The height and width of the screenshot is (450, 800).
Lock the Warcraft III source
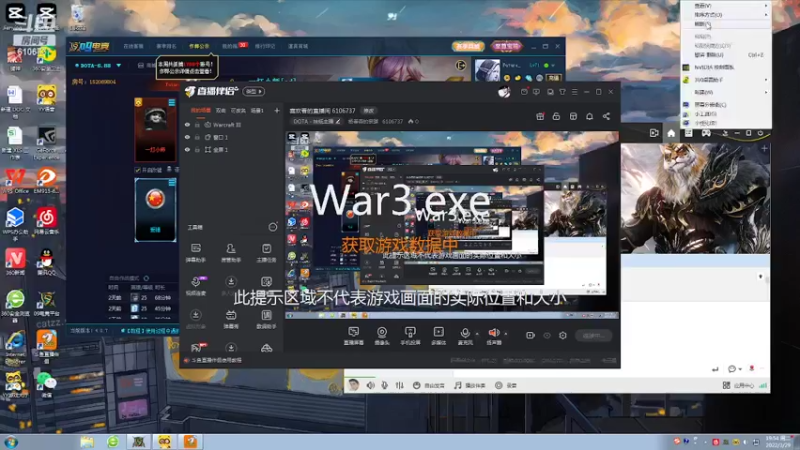pos(197,124)
